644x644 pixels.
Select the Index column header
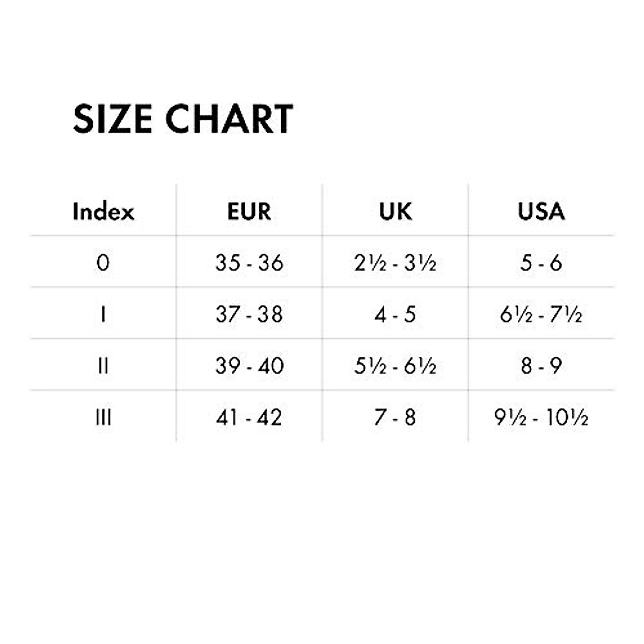click(x=103, y=211)
